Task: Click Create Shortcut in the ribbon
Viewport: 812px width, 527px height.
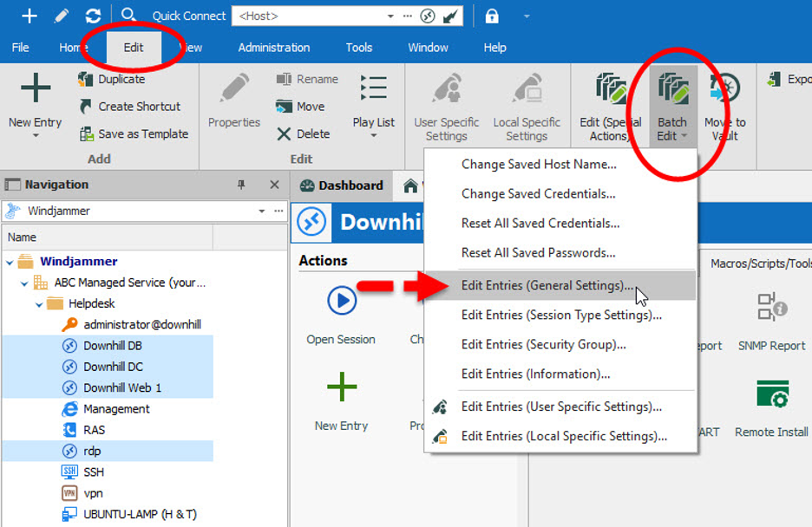Action: coord(139,107)
